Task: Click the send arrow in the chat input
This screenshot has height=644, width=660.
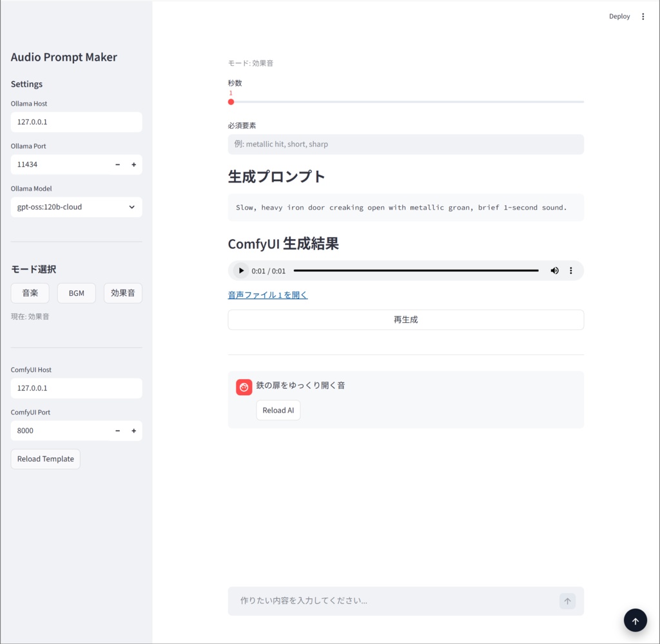Action: point(567,600)
